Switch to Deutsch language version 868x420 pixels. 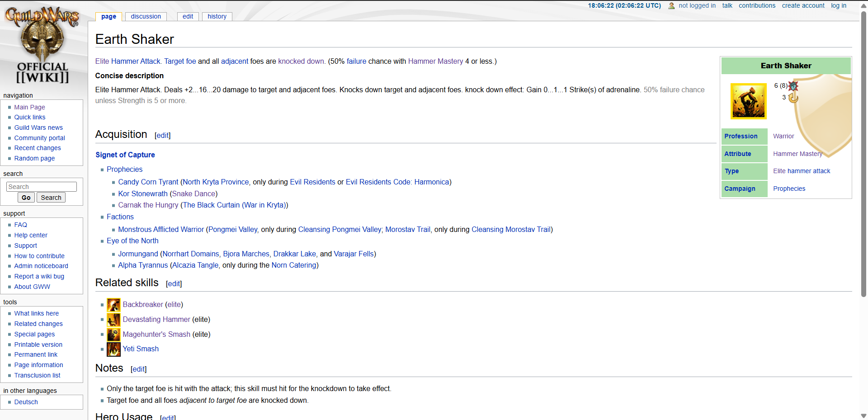point(26,402)
